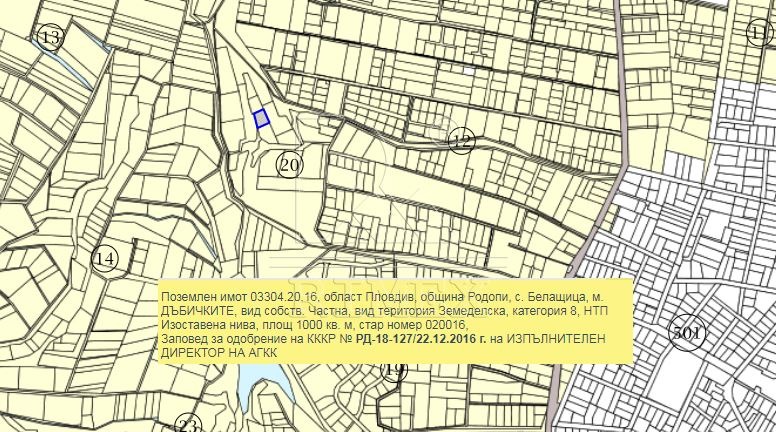Click the blue highlighted parcel outline
This screenshot has height=432, width=776.
click(x=261, y=119)
